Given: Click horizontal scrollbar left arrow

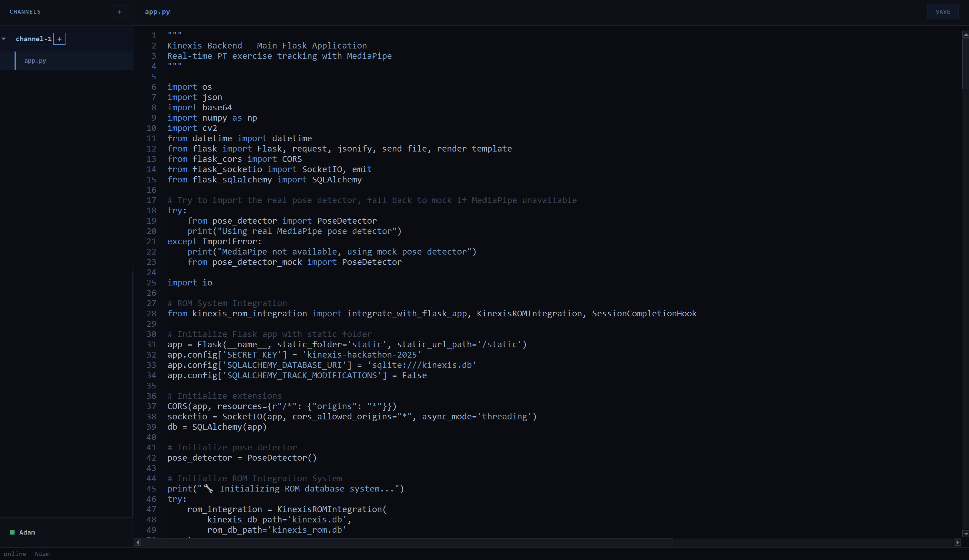Looking at the screenshot, I should tap(137, 542).
